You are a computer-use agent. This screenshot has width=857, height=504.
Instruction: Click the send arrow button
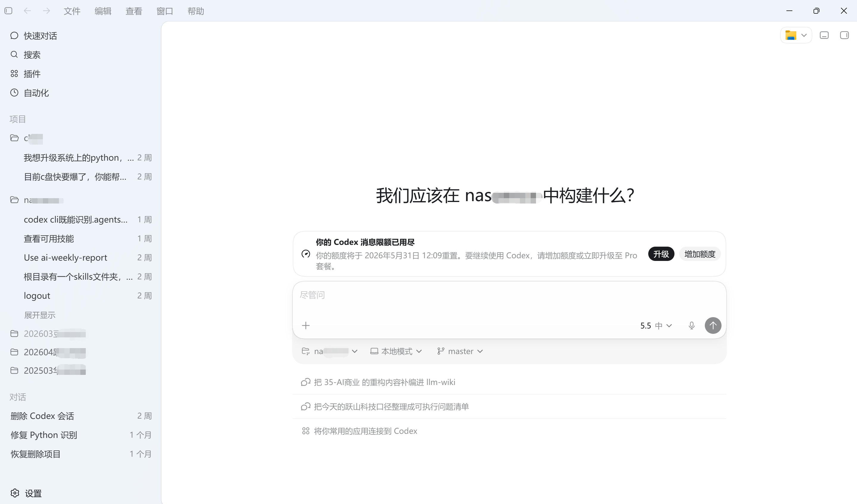click(713, 325)
